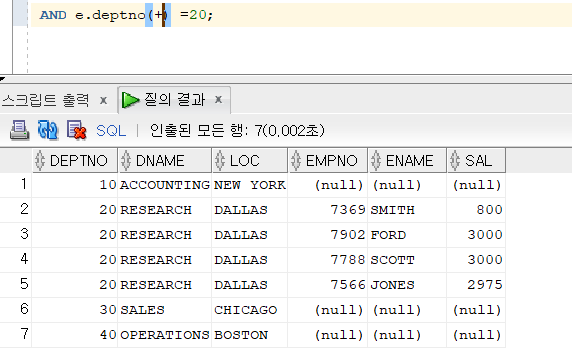Select the NEW YORK cell

[x=250, y=185]
